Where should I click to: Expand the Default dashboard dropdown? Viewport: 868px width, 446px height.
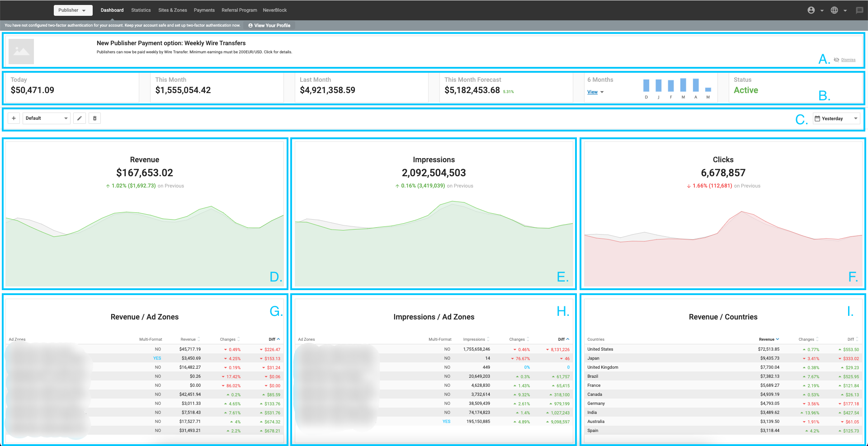tap(47, 118)
